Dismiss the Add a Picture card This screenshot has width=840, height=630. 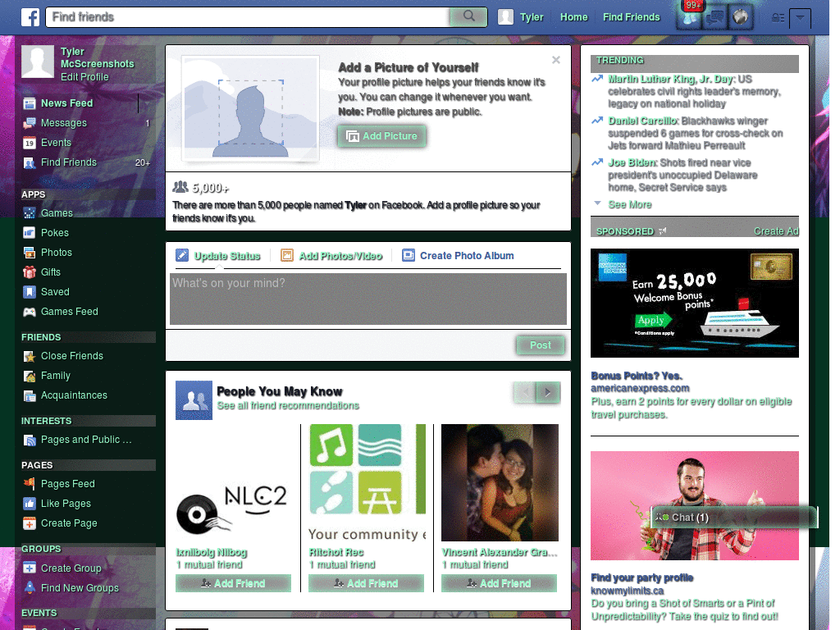point(556,60)
